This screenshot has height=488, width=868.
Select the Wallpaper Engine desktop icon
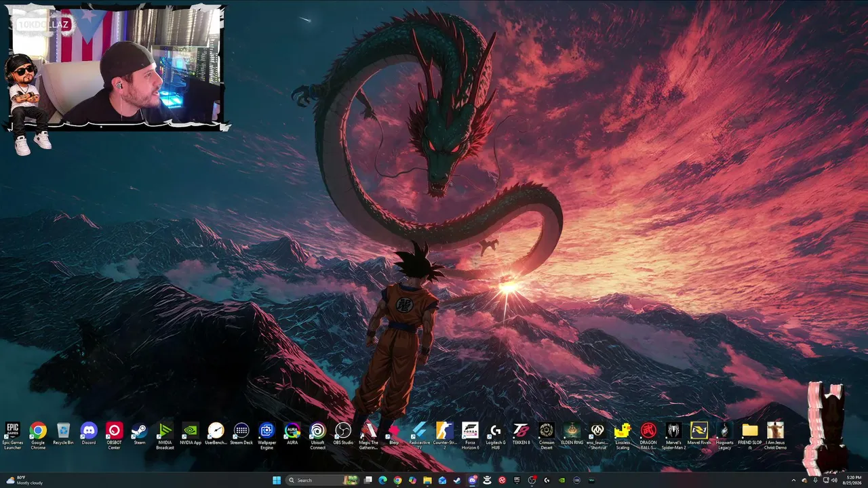click(x=267, y=435)
